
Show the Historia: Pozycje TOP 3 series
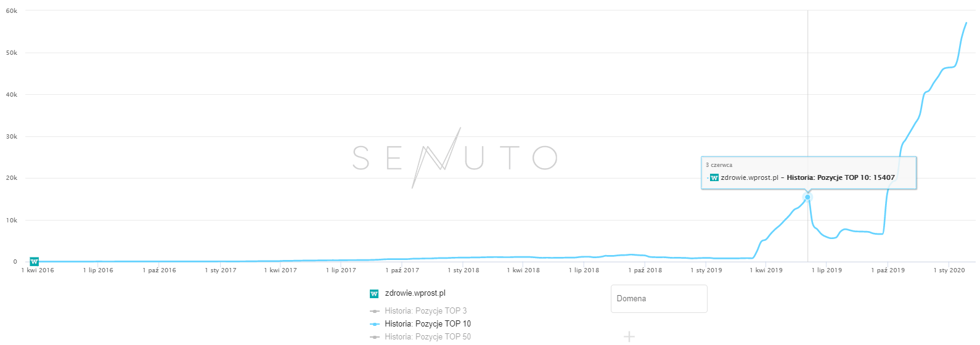pyautogui.click(x=425, y=311)
